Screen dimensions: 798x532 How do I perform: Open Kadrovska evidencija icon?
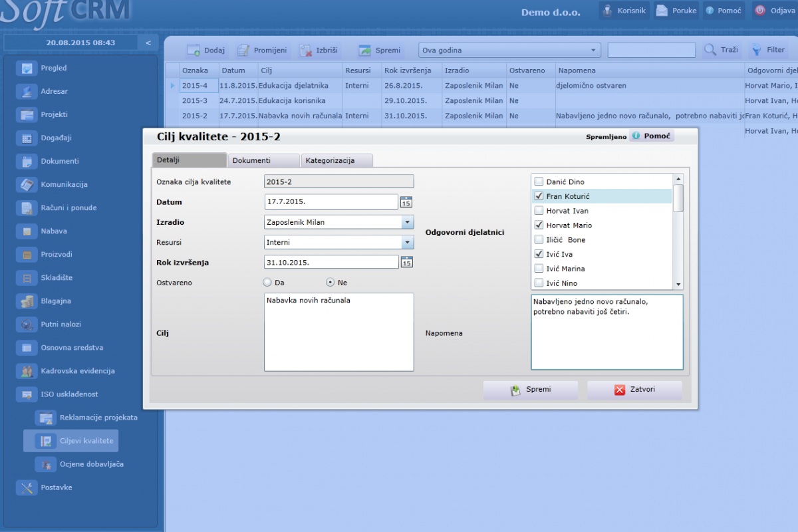pos(27,370)
